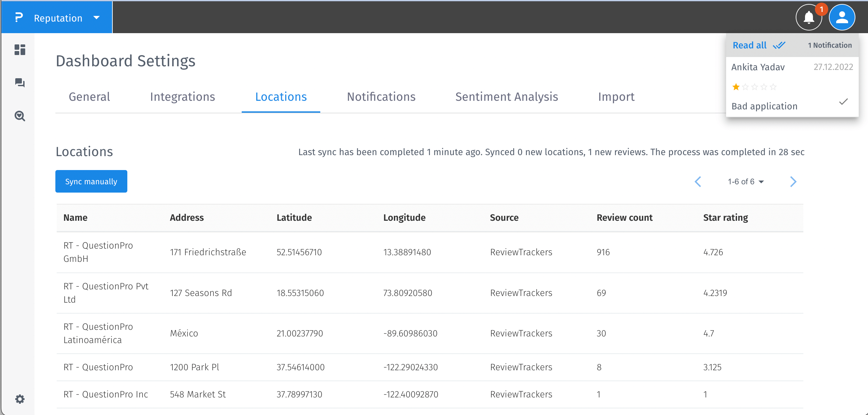Open the 1-6 of 6 pagination dropdown
The image size is (868, 415).
coord(746,182)
